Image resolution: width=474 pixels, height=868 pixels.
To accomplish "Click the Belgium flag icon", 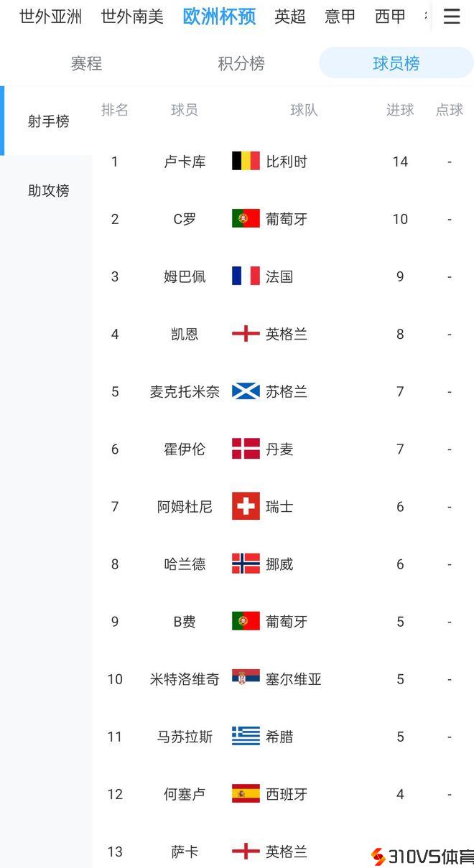I will click(246, 161).
